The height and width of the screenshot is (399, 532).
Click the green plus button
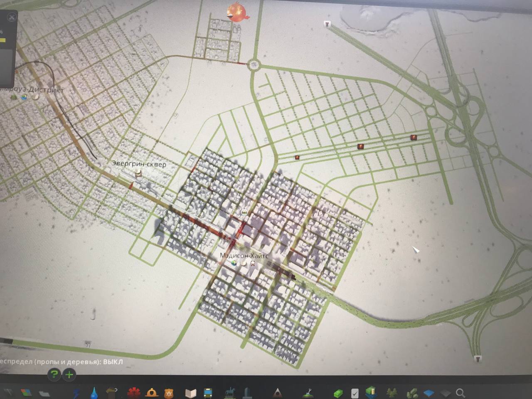[x=69, y=375]
